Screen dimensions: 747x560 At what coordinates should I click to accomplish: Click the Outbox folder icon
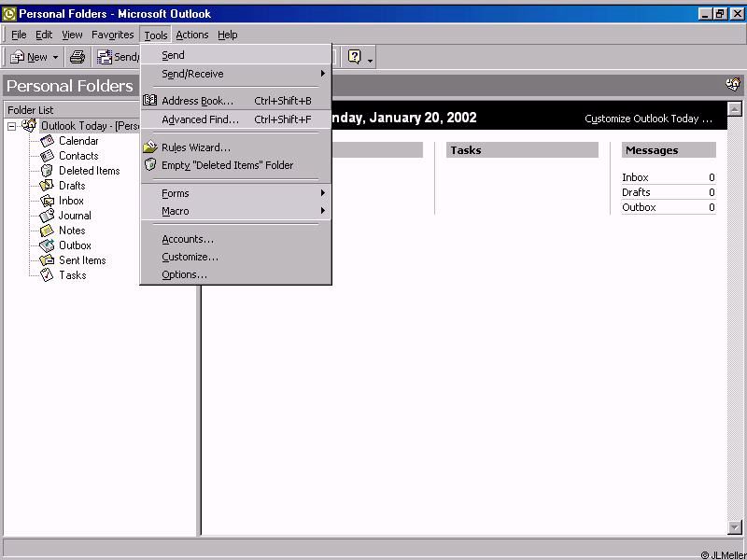[47, 245]
